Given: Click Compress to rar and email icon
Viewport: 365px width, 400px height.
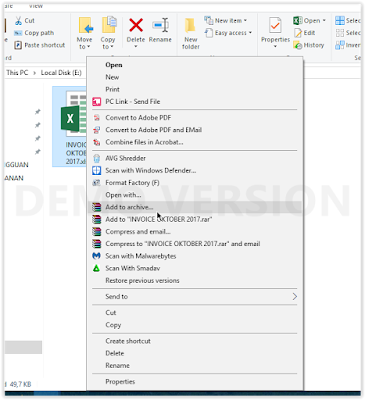Looking at the screenshot, I should point(96,244).
